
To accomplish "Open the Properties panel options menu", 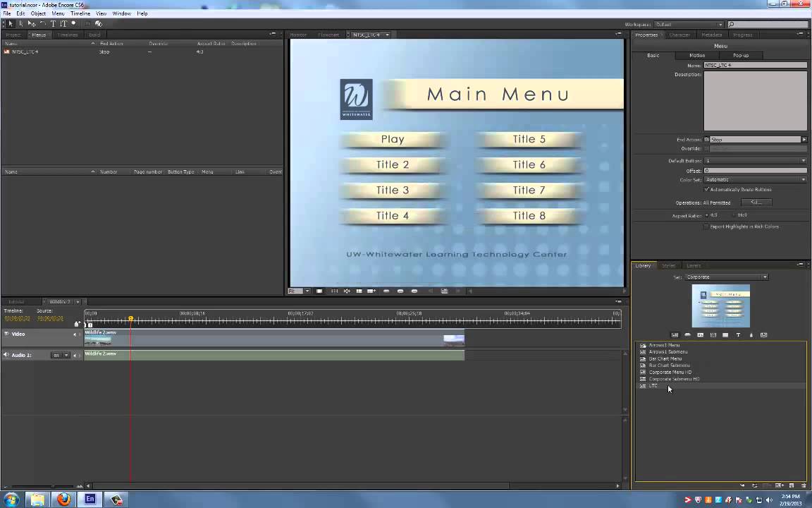I will (x=801, y=34).
